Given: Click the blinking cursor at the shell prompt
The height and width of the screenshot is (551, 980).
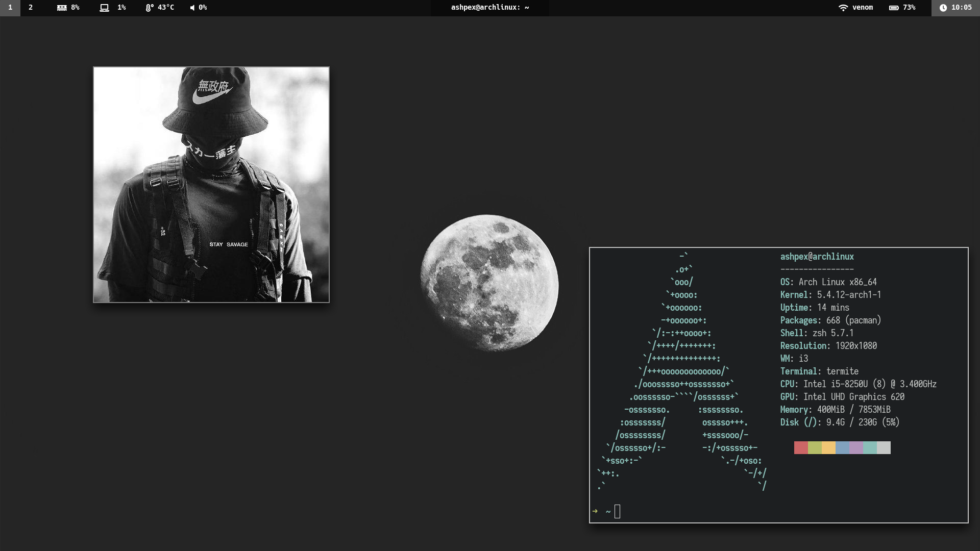Looking at the screenshot, I should pyautogui.click(x=618, y=511).
